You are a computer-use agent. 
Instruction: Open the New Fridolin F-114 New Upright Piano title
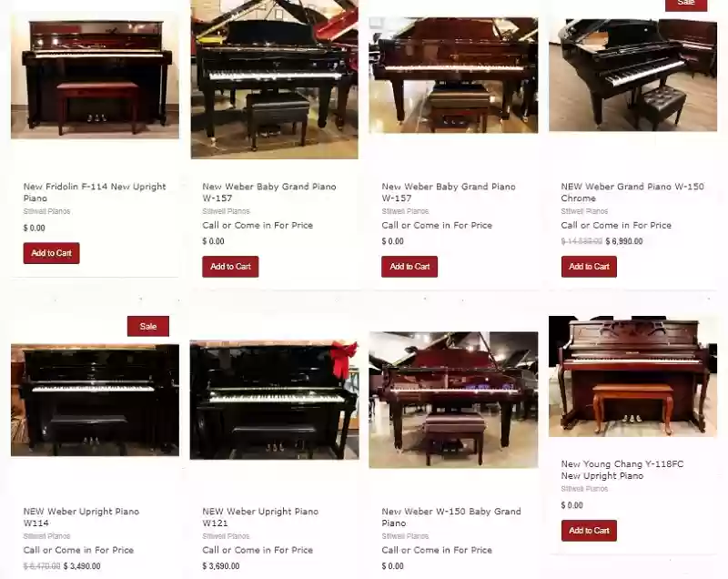click(95, 192)
